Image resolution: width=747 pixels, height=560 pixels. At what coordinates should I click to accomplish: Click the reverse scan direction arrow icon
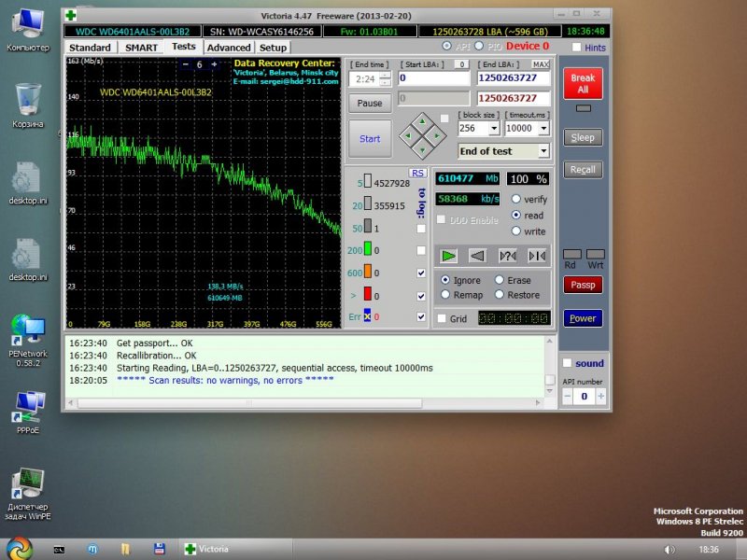[x=477, y=256]
